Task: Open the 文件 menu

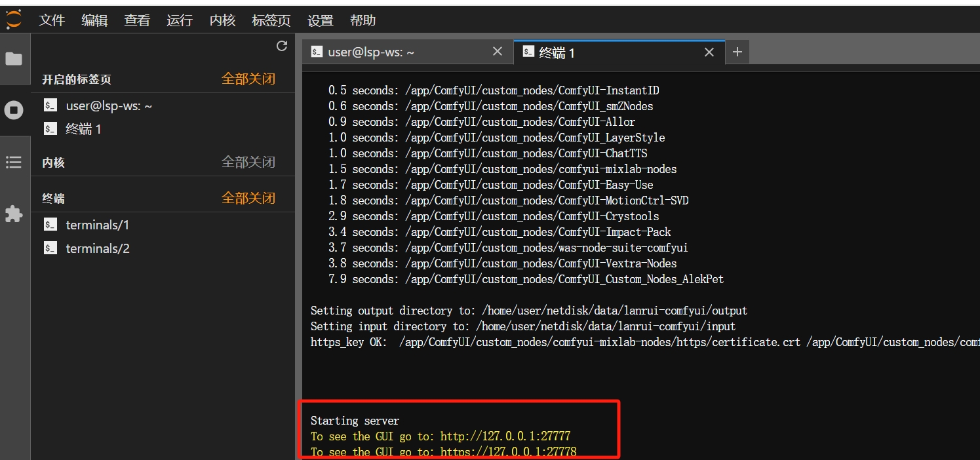Action: coord(52,20)
